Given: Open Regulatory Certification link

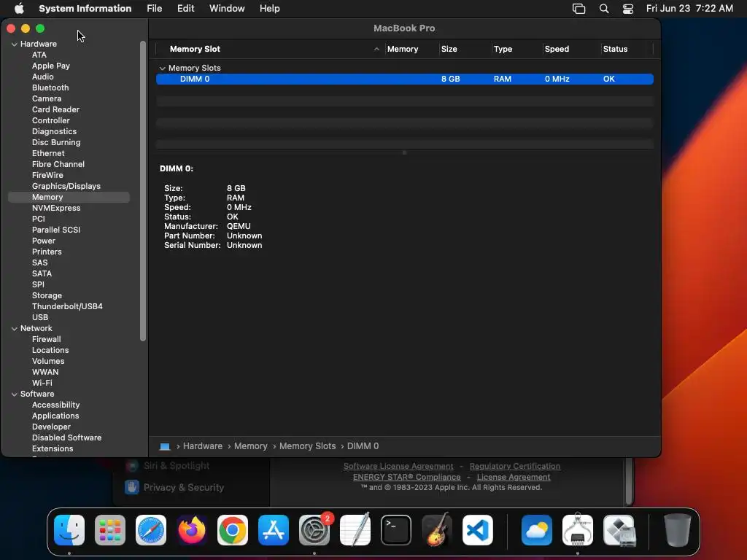Looking at the screenshot, I should tap(515, 466).
